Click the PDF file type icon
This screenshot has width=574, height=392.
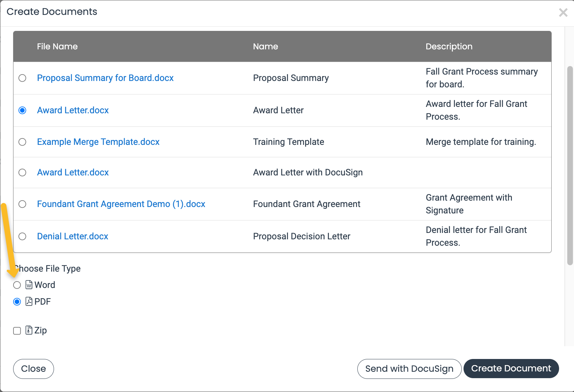pos(29,302)
